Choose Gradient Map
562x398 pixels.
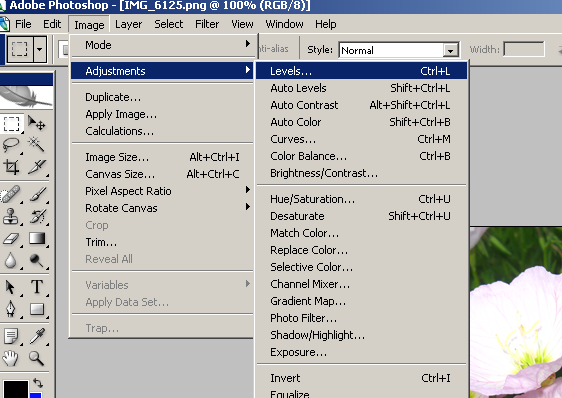click(361, 301)
